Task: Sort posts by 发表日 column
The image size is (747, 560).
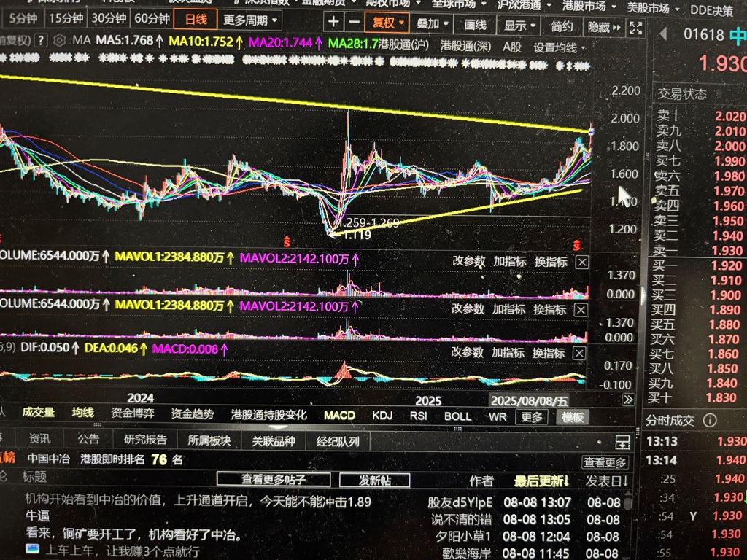Action: (606, 481)
